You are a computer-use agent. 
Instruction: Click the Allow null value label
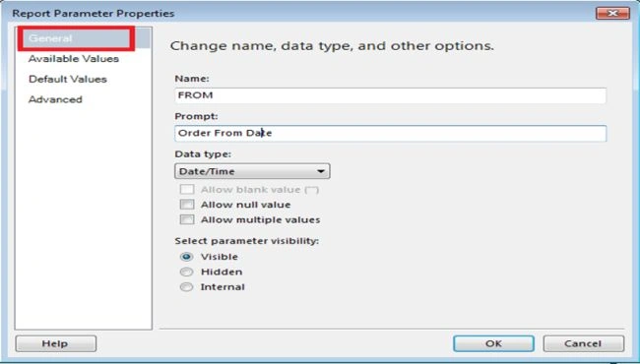[246, 205]
